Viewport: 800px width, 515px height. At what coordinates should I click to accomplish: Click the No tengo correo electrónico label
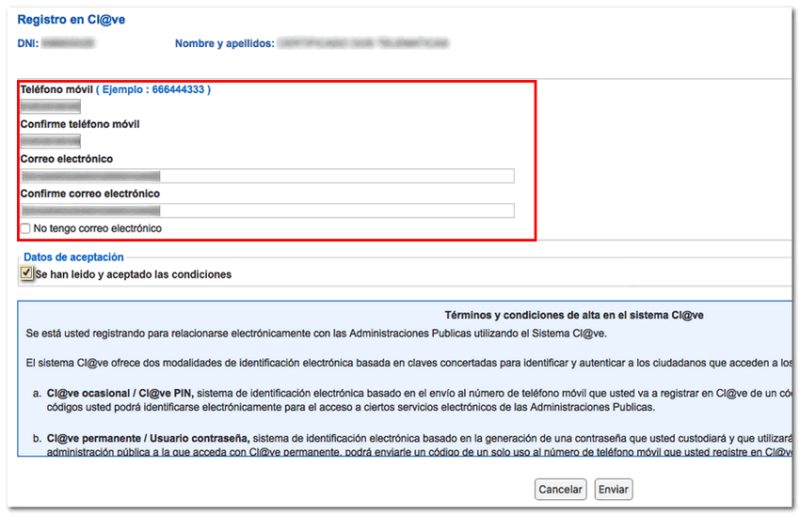97,228
